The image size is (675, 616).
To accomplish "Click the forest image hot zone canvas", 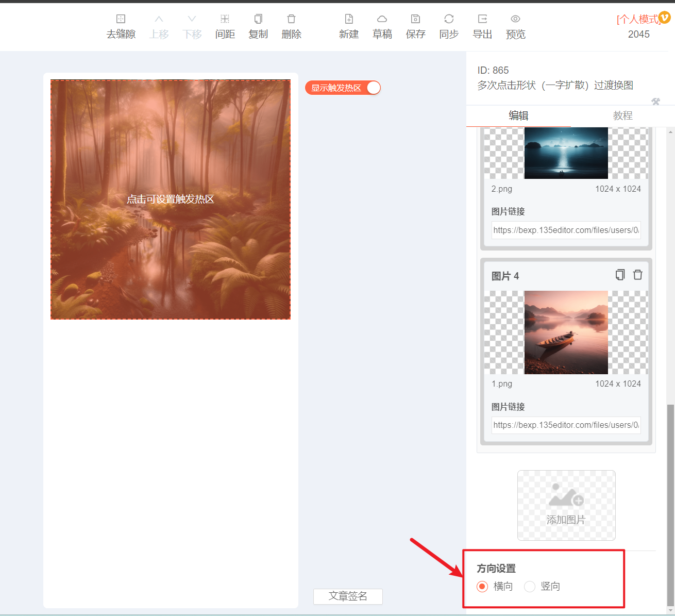I will click(171, 199).
